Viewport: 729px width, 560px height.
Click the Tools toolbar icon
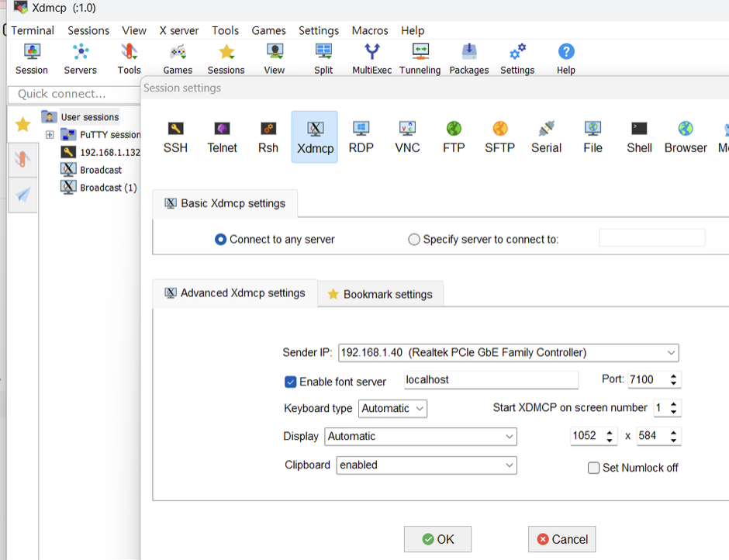pos(130,59)
